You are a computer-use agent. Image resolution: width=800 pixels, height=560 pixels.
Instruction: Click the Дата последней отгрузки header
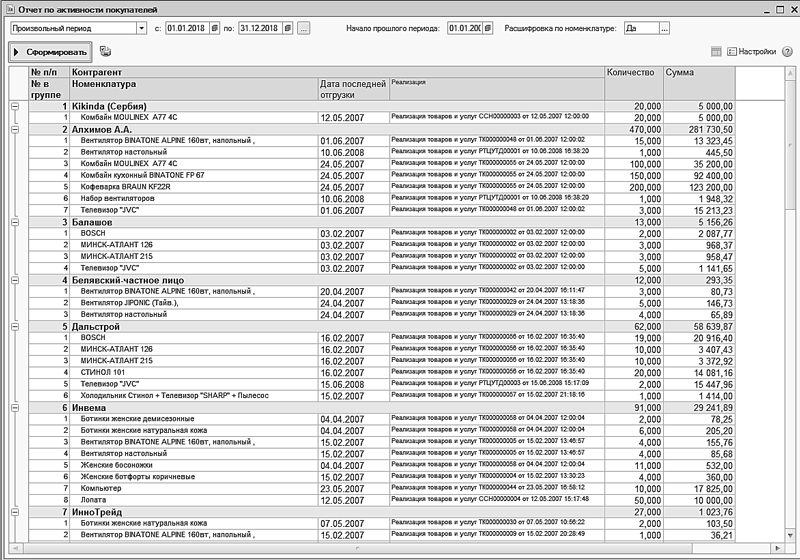(354, 89)
